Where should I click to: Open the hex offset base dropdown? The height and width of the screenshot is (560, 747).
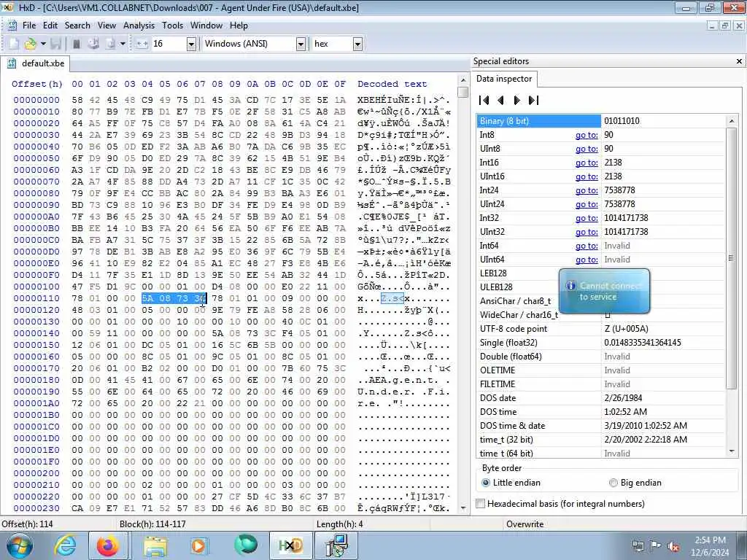point(357,44)
